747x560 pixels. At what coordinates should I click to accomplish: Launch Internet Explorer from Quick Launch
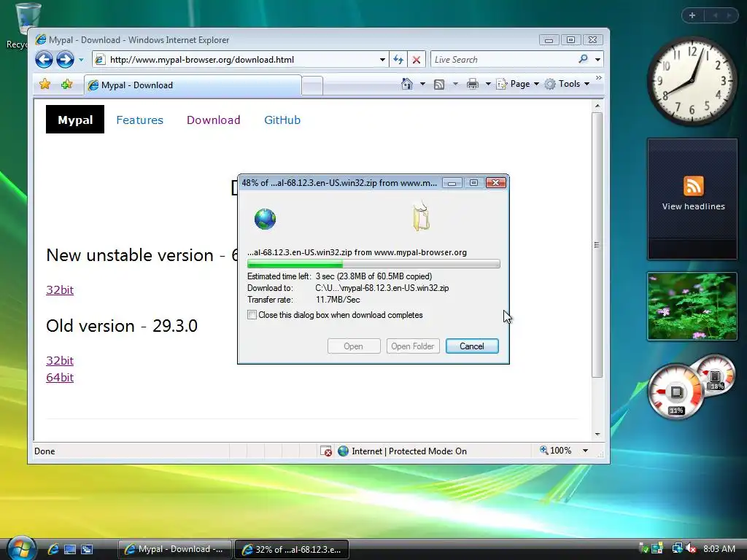coord(53,549)
